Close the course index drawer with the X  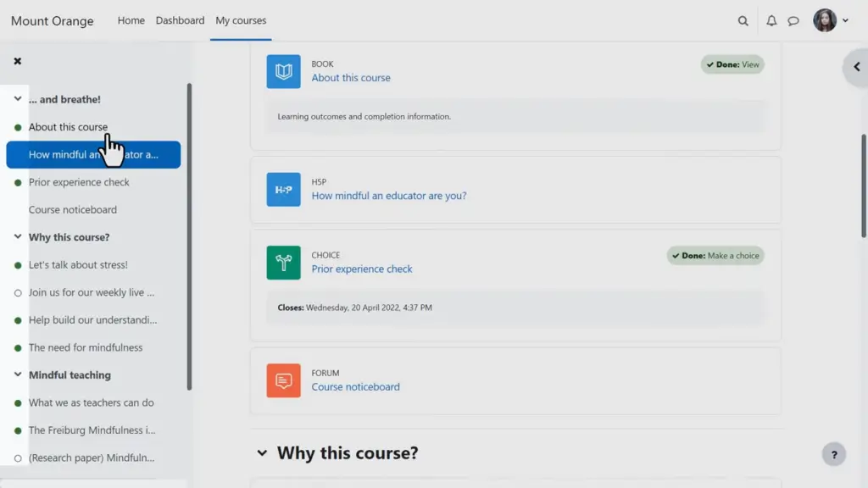coord(17,60)
